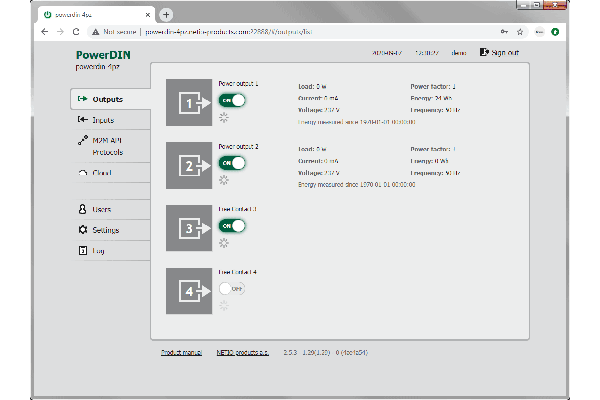Open settings gear below Power output 2
Image resolution: width=600 pixels, height=400 pixels.
(224, 180)
